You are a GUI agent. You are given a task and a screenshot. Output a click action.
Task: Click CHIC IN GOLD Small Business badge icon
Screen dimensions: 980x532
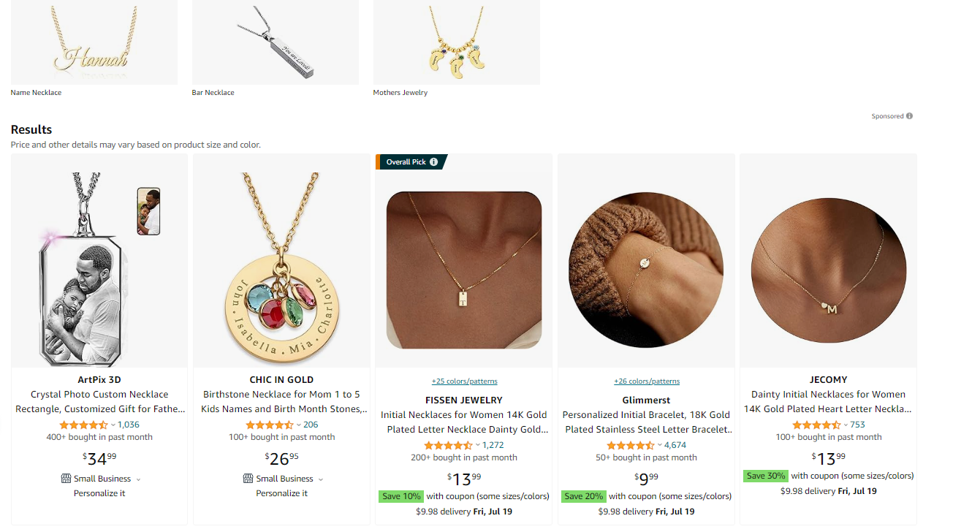coord(248,479)
